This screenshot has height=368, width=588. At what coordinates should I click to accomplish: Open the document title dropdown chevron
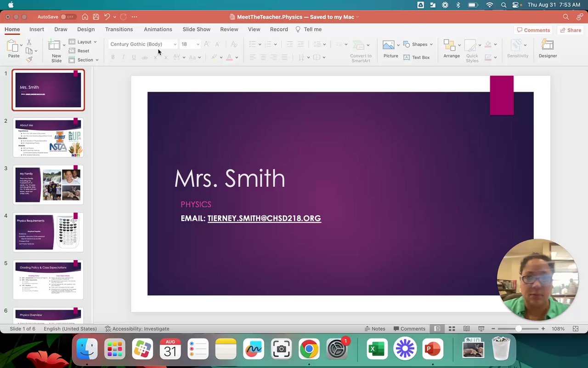[x=357, y=17]
